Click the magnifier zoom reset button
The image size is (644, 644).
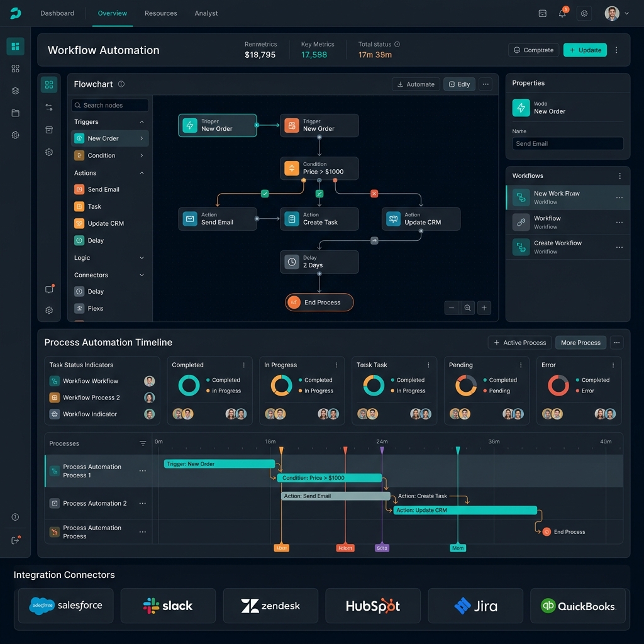tap(467, 308)
